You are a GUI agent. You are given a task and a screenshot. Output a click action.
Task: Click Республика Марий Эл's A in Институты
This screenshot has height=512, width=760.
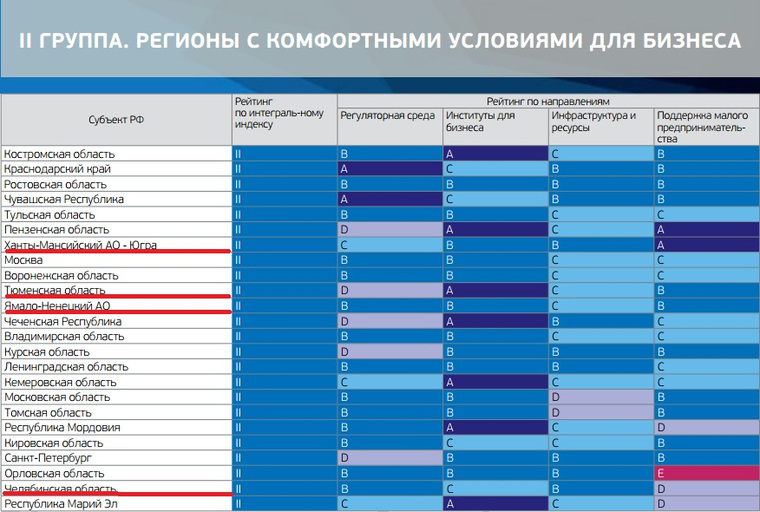click(495, 504)
